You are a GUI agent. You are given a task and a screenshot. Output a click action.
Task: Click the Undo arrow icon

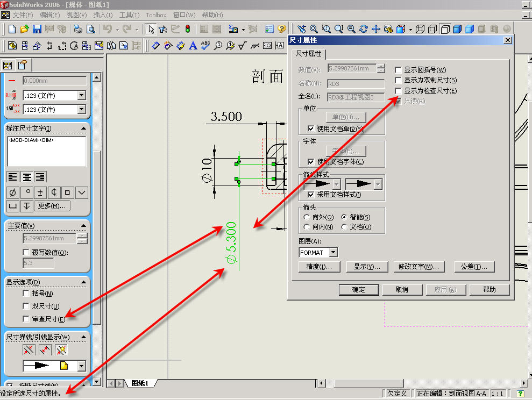point(107,29)
